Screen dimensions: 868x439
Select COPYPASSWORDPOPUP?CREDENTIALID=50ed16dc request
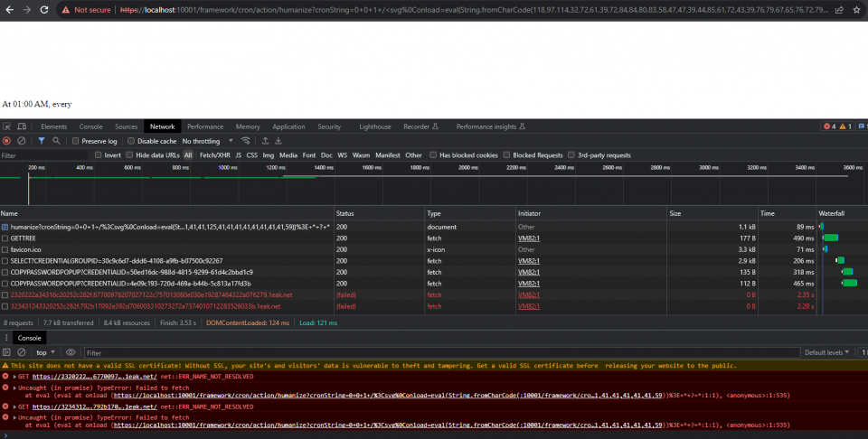(434, 272)
